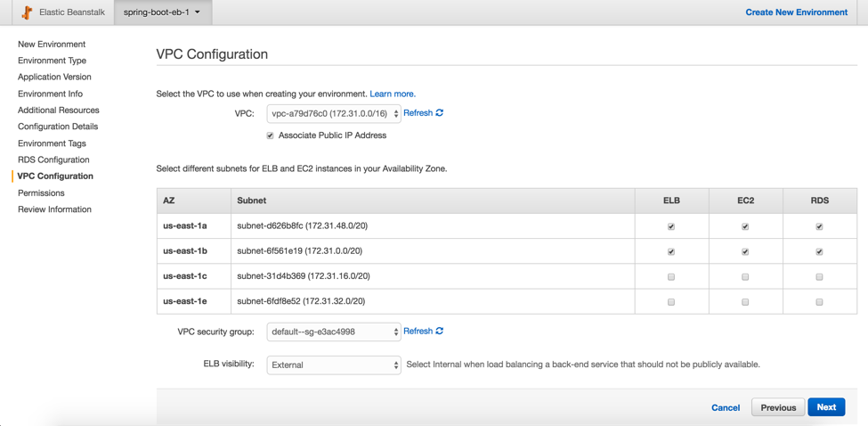Go to Permissions step
This screenshot has height=426, width=868.
point(41,193)
